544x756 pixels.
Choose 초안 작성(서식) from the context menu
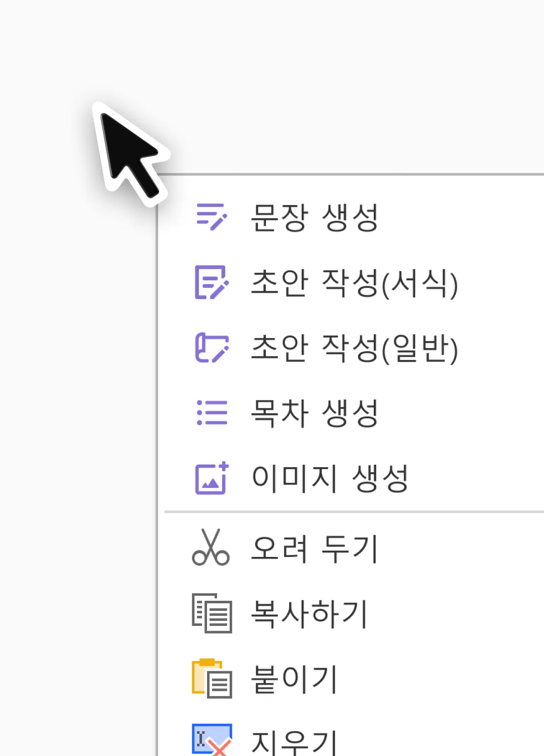[354, 282]
